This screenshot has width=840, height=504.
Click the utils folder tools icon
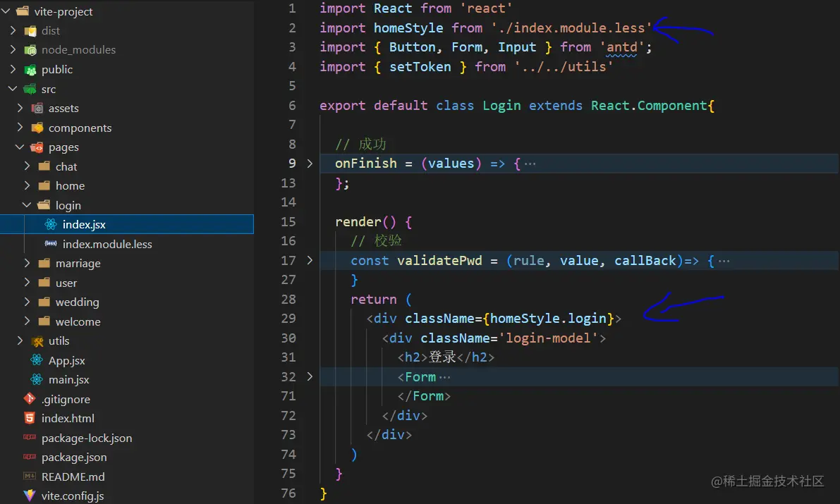pyautogui.click(x=37, y=341)
